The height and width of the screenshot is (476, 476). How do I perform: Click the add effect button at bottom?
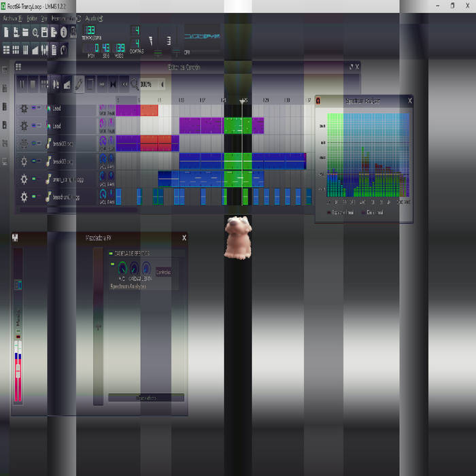pos(146,398)
